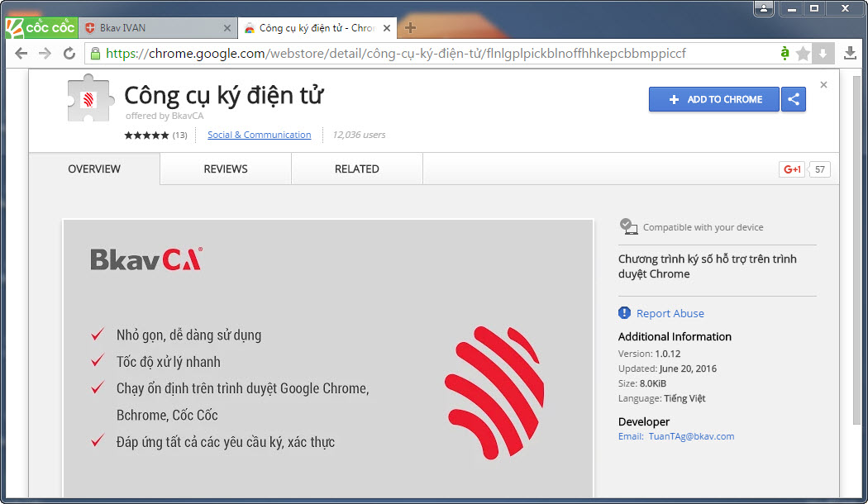Share the extension with the share icon
Viewport: 868px width, 504px height.
[794, 99]
